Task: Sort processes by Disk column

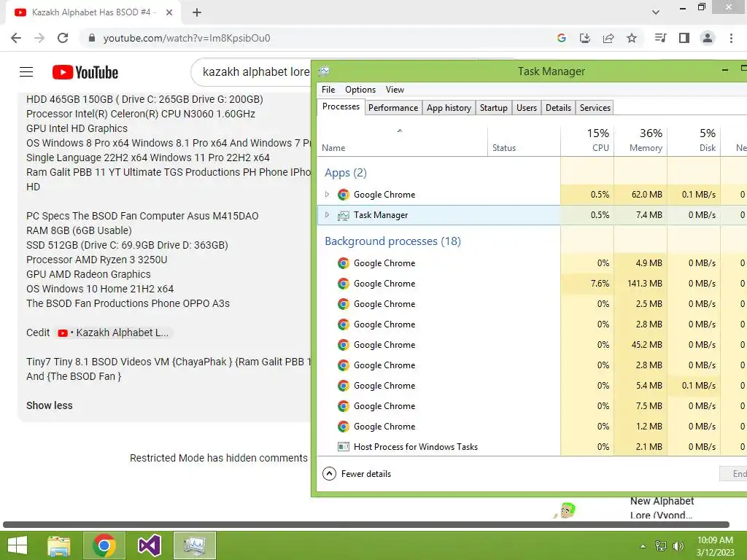Action: pyautogui.click(x=694, y=141)
